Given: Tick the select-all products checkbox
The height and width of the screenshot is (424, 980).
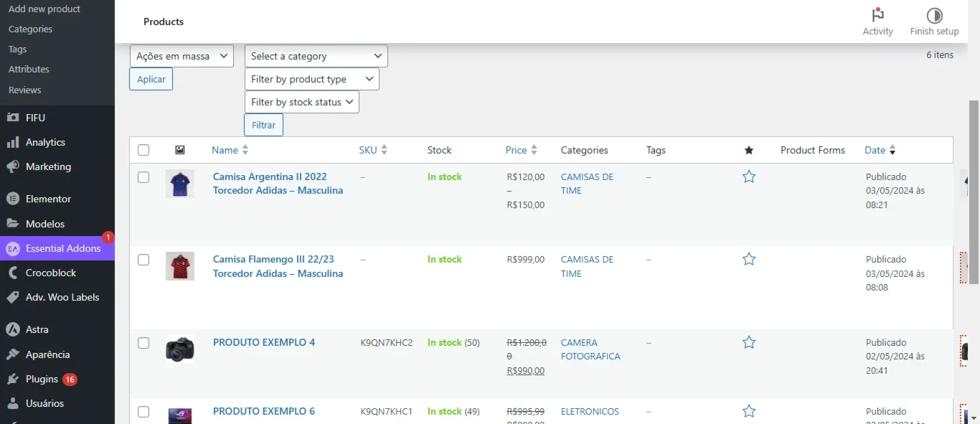Looking at the screenshot, I should click(x=143, y=150).
